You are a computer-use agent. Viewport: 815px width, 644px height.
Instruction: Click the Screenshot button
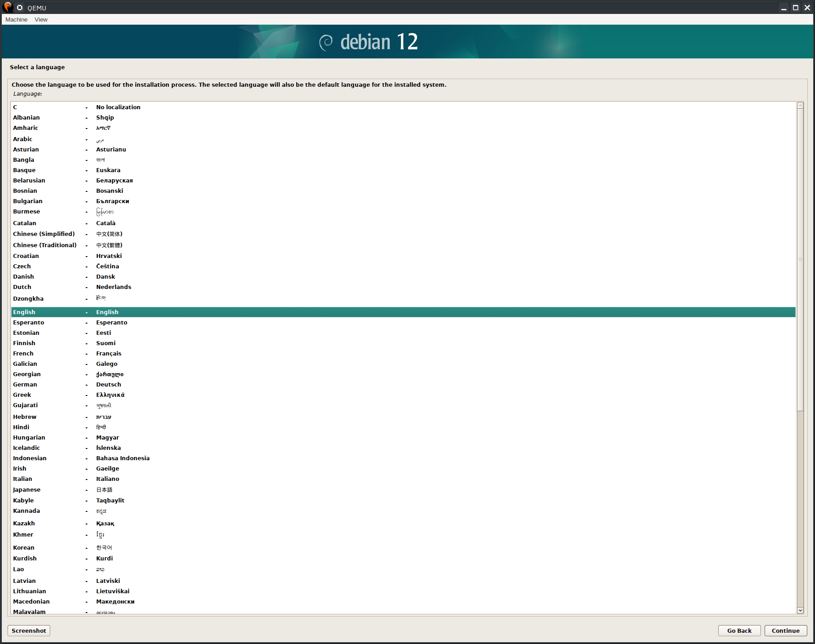pos(29,631)
